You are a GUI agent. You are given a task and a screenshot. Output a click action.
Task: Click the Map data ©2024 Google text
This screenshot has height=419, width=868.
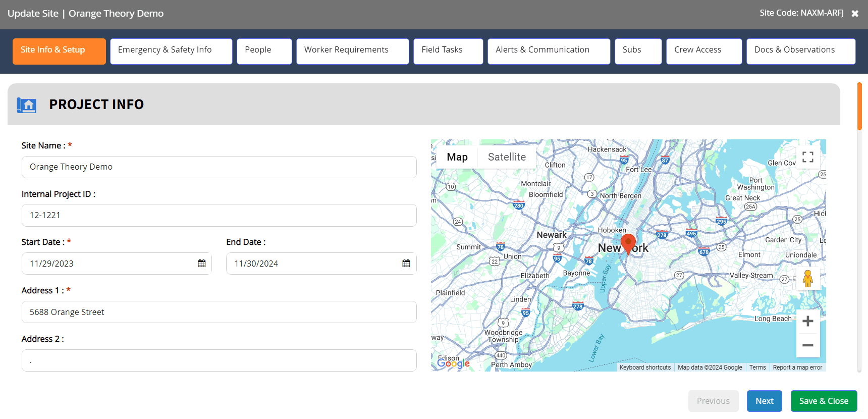(x=710, y=368)
